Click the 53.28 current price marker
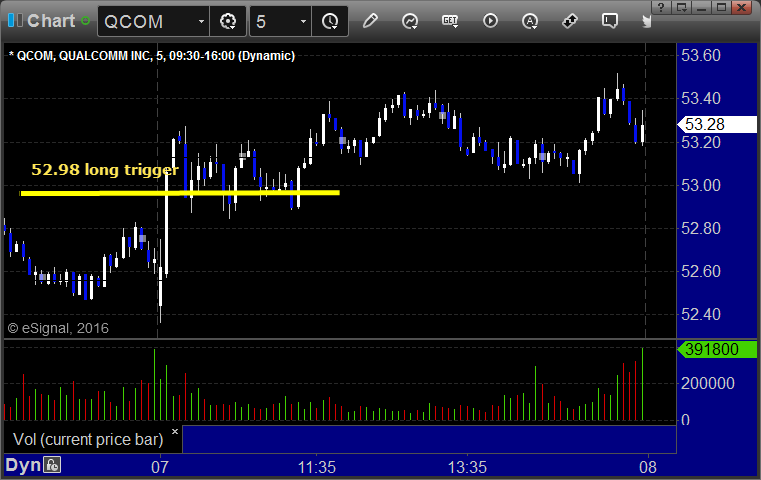This screenshot has height=480, width=761. click(717, 124)
